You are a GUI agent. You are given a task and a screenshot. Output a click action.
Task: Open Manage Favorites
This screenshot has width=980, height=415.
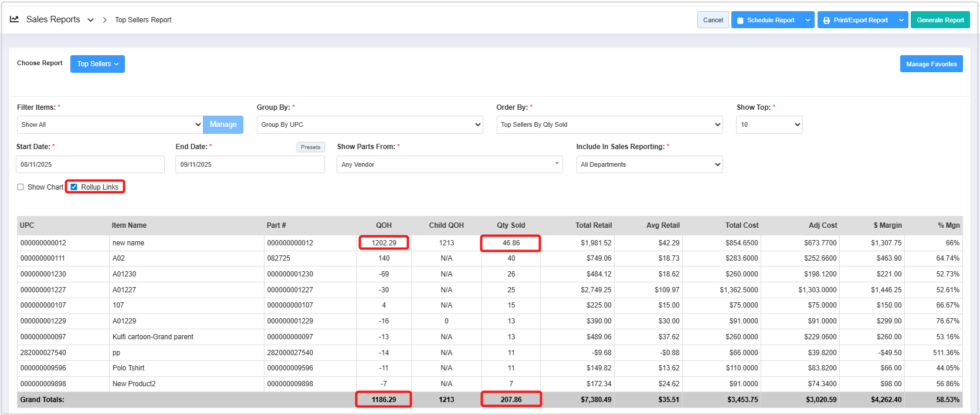coord(931,64)
